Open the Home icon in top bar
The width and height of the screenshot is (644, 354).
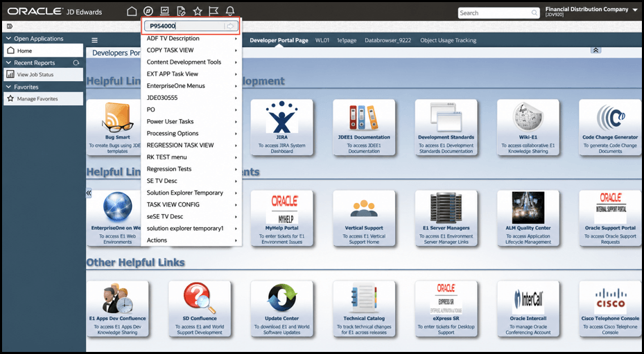coord(132,11)
